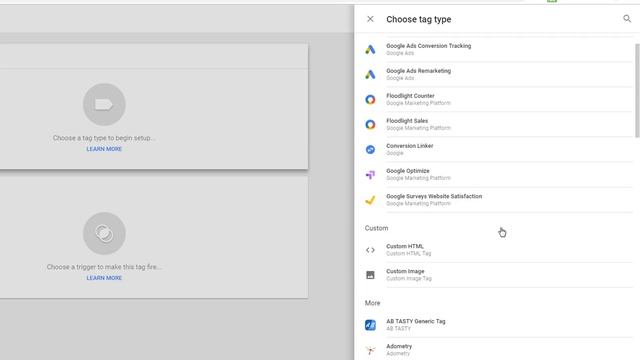Select Adometry tag type
This screenshot has width=640, height=360.
(498, 350)
